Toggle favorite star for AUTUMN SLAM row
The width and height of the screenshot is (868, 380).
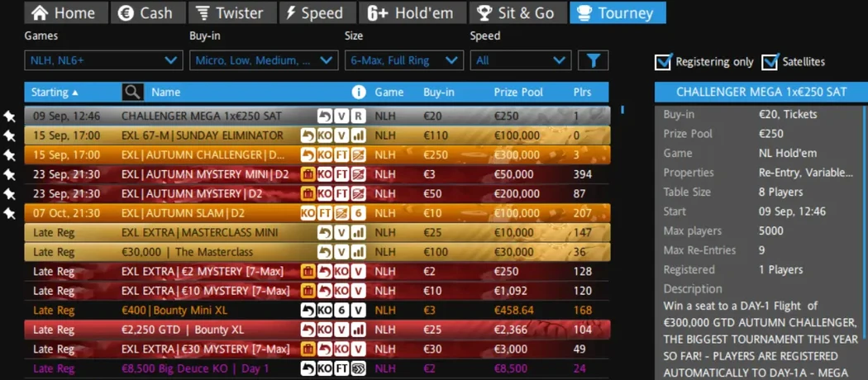9,213
